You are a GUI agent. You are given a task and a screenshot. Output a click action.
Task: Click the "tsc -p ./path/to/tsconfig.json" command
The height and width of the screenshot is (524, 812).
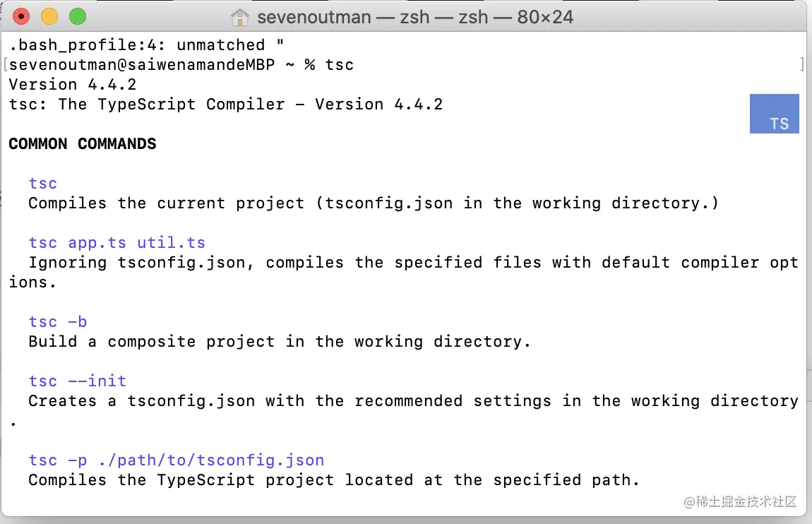pos(177,460)
